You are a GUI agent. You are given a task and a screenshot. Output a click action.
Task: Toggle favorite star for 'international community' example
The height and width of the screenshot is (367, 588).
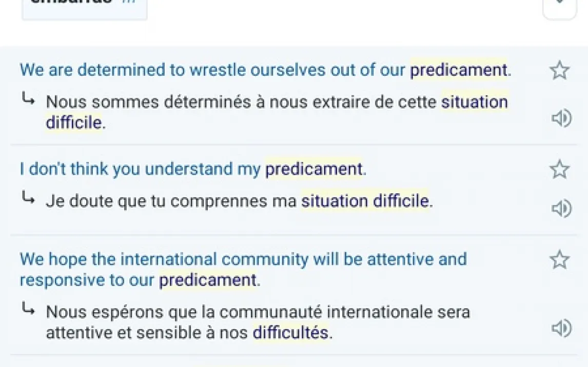(x=559, y=260)
